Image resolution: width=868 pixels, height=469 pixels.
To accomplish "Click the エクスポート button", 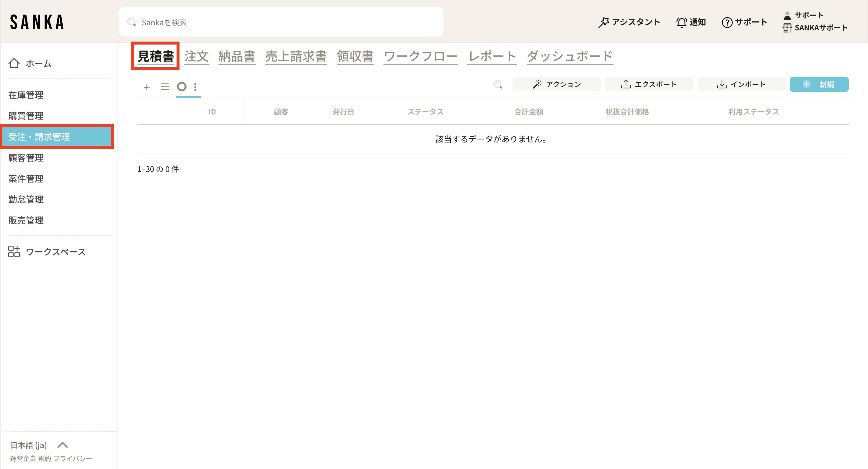I will coord(649,84).
